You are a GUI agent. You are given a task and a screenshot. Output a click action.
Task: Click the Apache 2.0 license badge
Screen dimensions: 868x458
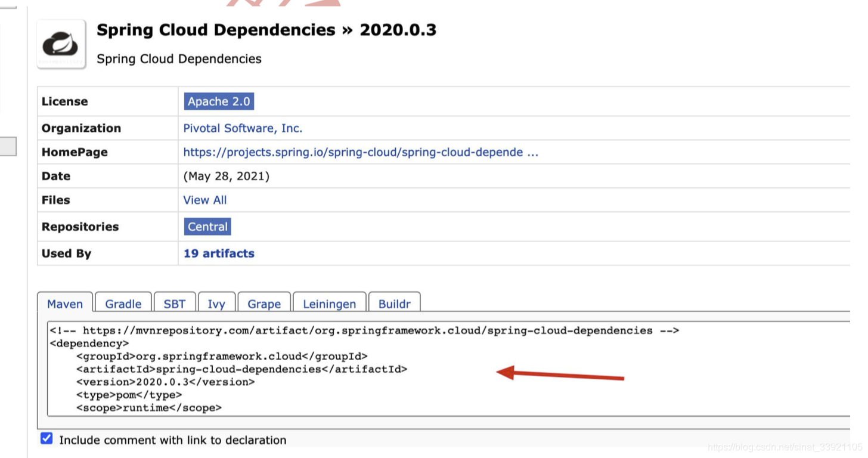tap(219, 101)
